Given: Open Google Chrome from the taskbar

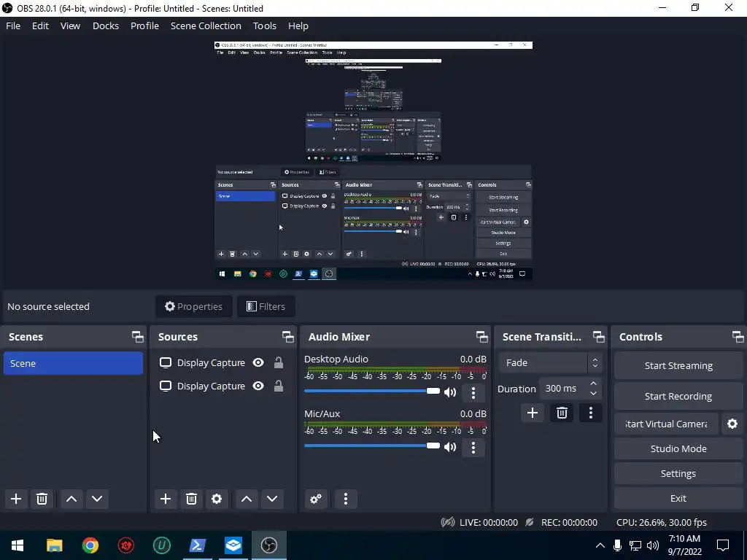Looking at the screenshot, I should coord(90,545).
